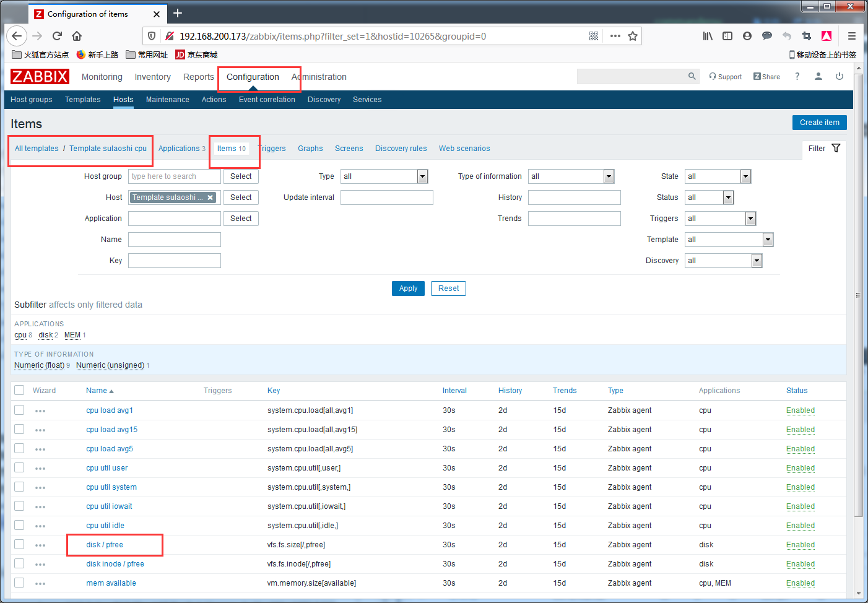
Task: Select the mem available row checkbox
Action: (19, 583)
